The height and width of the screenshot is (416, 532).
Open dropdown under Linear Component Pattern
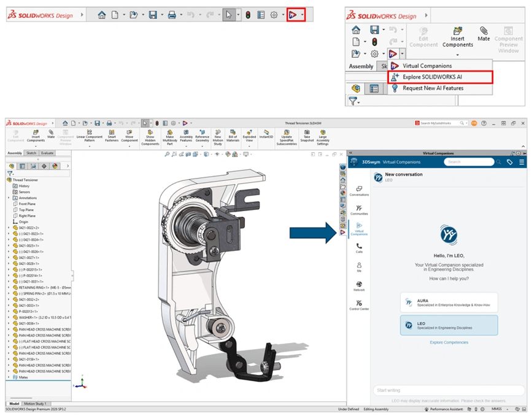point(89,146)
